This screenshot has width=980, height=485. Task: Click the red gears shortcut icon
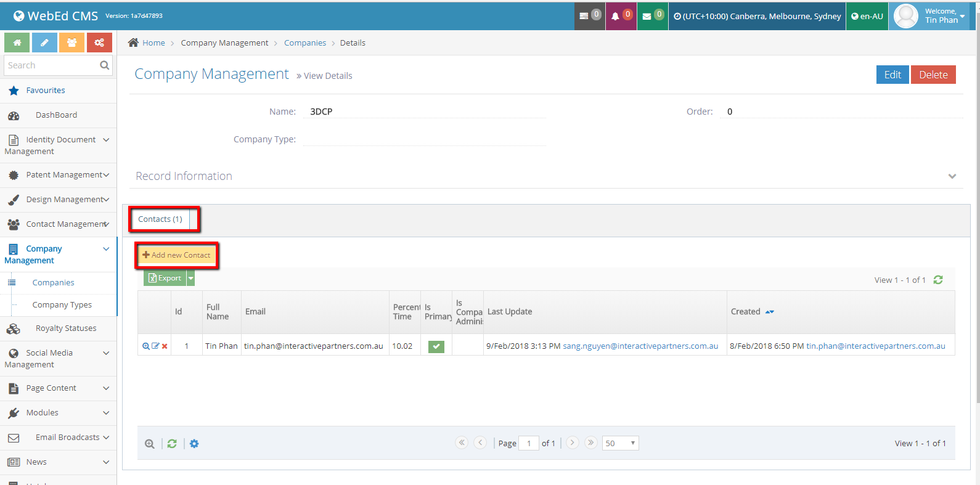coord(99,43)
